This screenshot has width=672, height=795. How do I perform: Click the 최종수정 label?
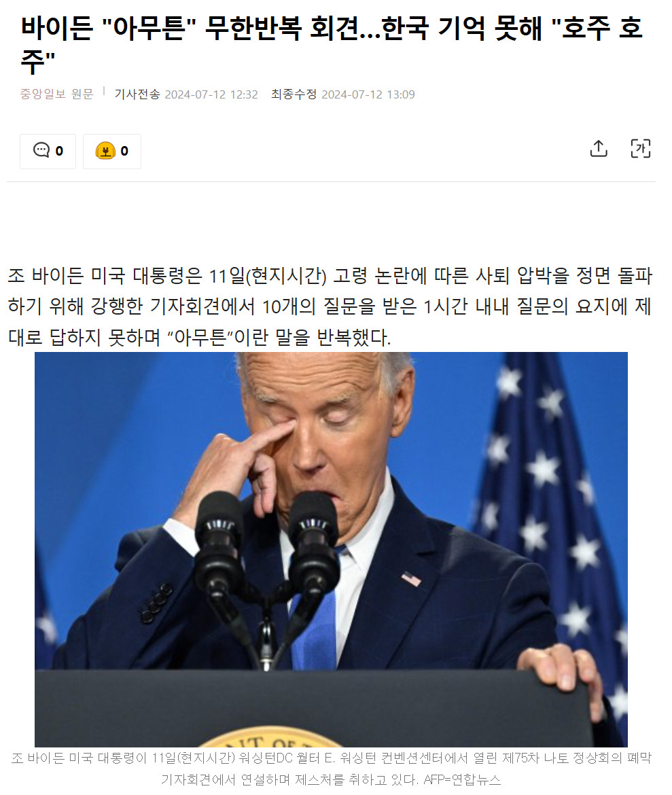(x=294, y=94)
